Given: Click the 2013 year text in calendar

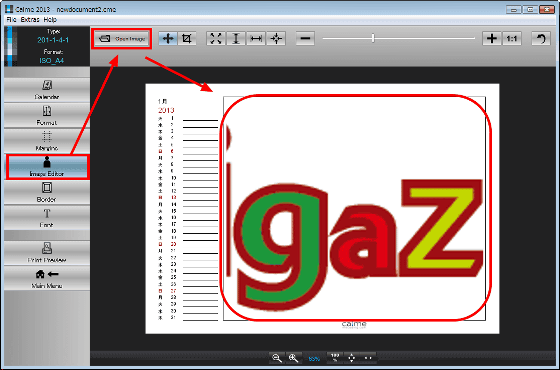Looking at the screenshot, I should pos(166,110).
